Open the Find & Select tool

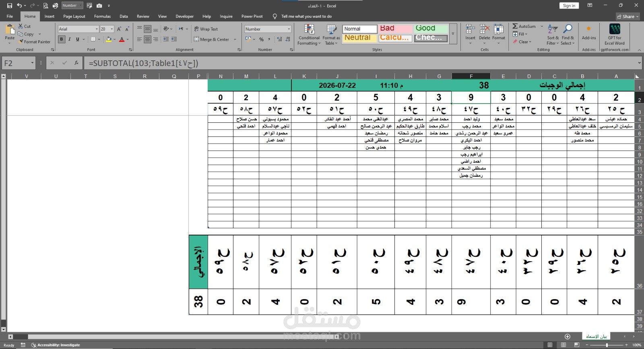coord(568,35)
